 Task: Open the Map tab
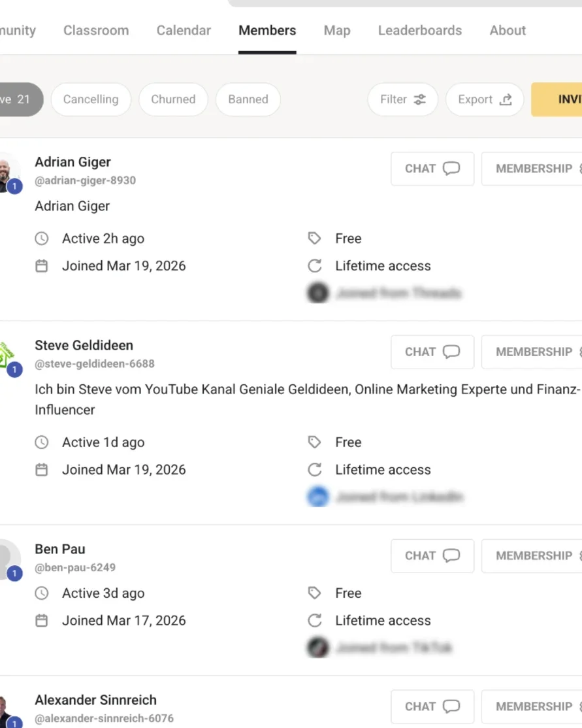337,30
